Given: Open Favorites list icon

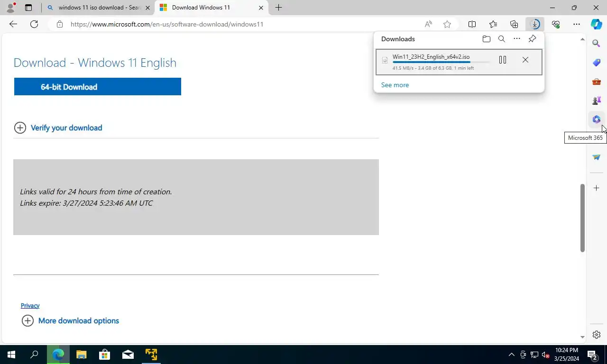Looking at the screenshot, I should pyautogui.click(x=493, y=24).
